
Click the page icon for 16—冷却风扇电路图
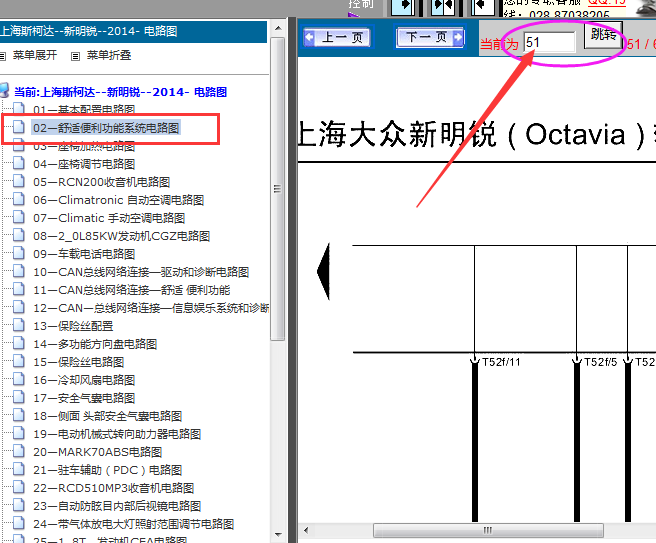[18, 379]
